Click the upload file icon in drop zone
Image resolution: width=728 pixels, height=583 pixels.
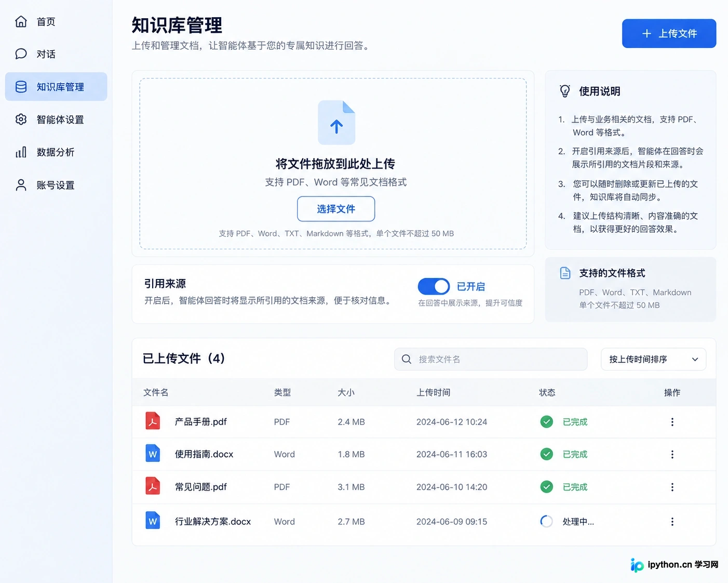point(336,123)
